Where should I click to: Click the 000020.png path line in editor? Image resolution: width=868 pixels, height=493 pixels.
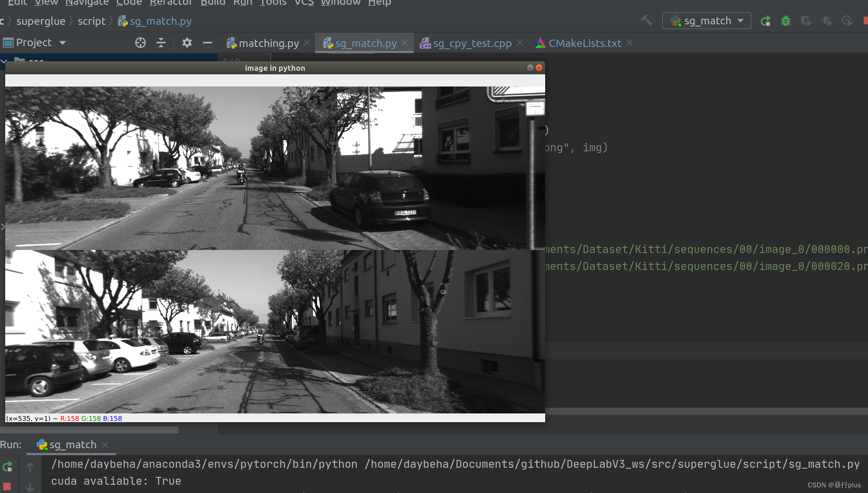(x=707, y=266)
